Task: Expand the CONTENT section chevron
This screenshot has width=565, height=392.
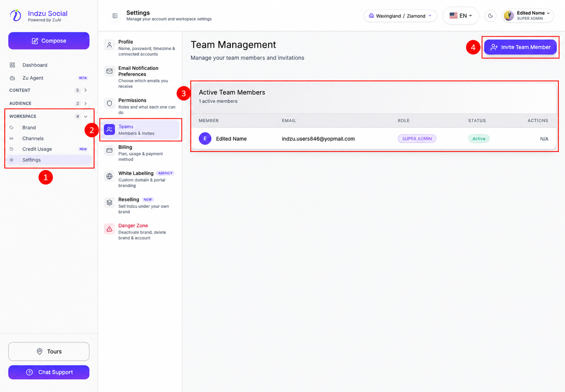Action: point(86,90)
